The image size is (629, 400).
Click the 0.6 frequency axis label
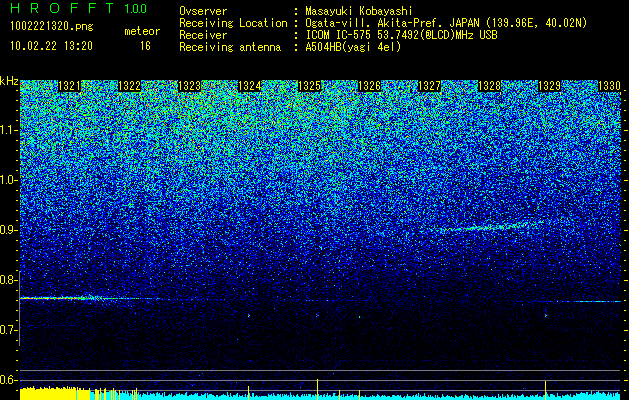8,380
